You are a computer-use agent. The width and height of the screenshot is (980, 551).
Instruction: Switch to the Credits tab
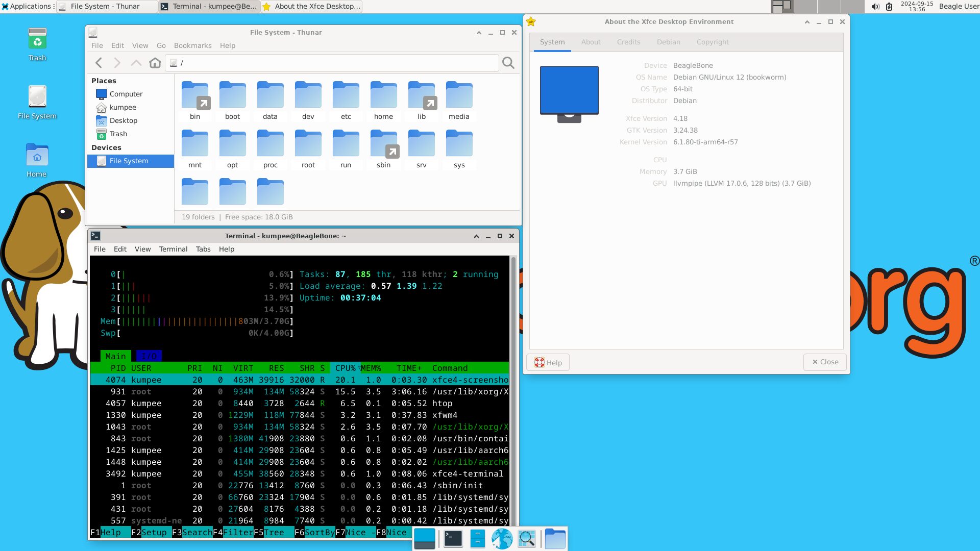coord(628,42)
